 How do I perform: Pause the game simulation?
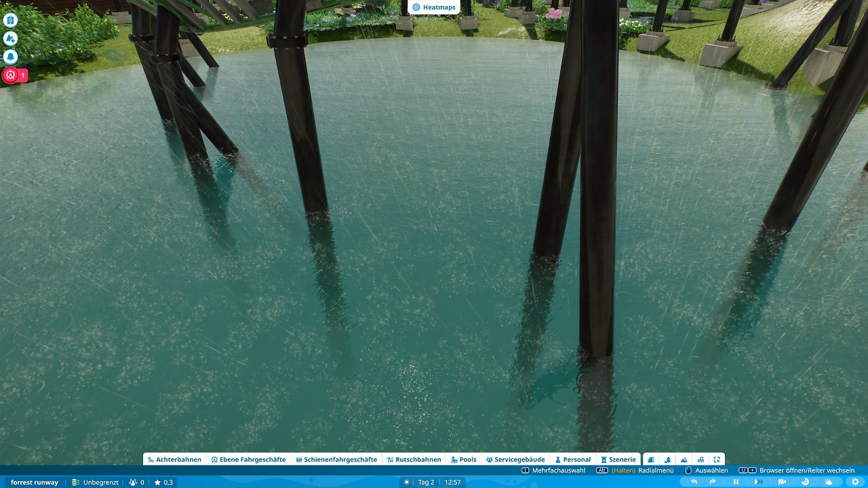(x=736, y=482)
